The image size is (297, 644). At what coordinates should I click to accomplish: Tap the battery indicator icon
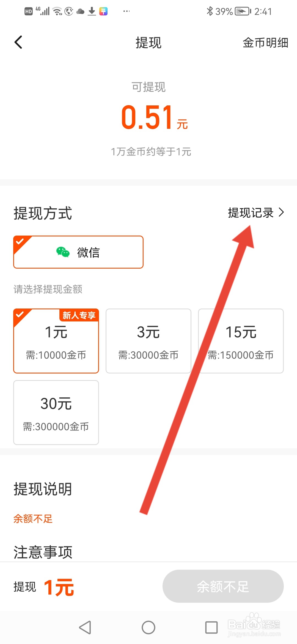click(x=243, y=11)
